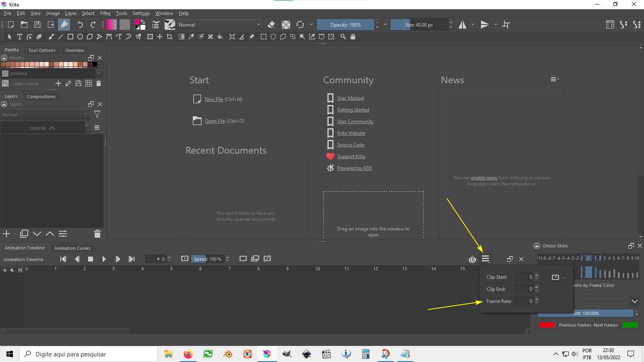Image resolution: width=644 pixels, height=362 pixels.
Task: Expand the Add Layer dropdown arrow
Action: click(x=15, y=234)
